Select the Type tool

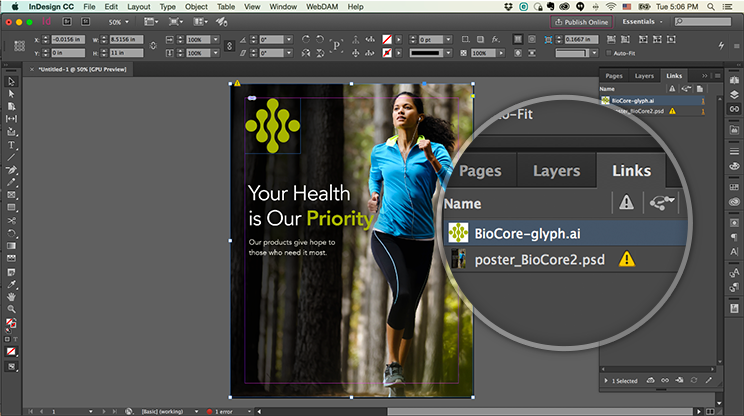coord(11,145)
